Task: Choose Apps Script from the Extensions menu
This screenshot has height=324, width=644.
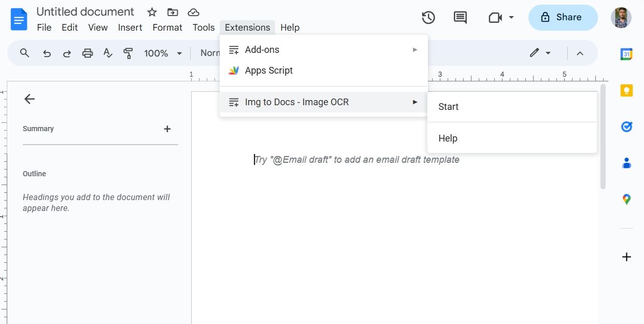Action: (x=269, y=71)
